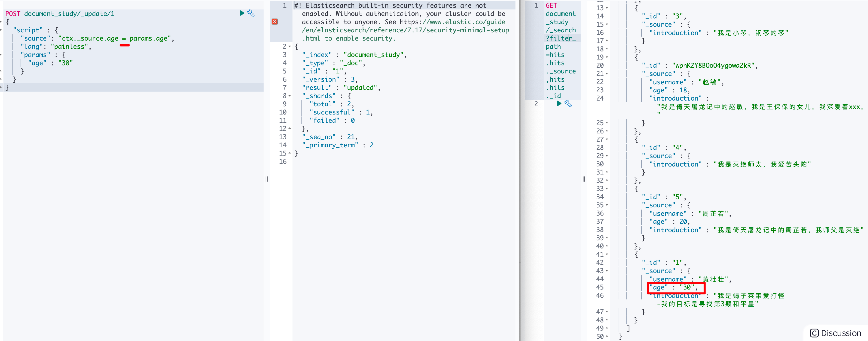Click "_version" : 3 line
The image size is (868, 341).
click(330, 79)
